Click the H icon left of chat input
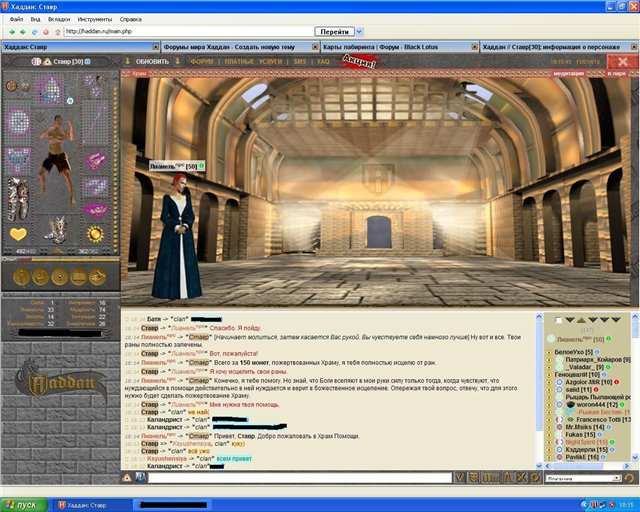Image resolution: width=640 pixels, height=512 pixels. [141, 477]
